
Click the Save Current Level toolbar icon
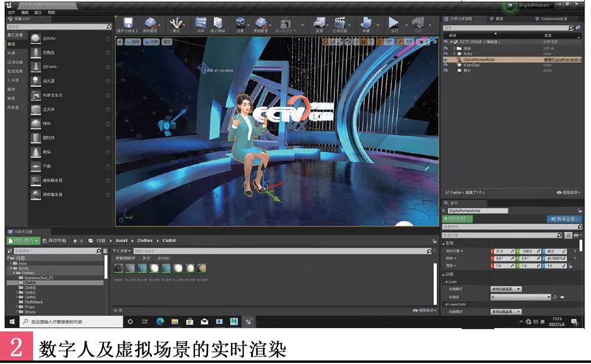point(128,24)
